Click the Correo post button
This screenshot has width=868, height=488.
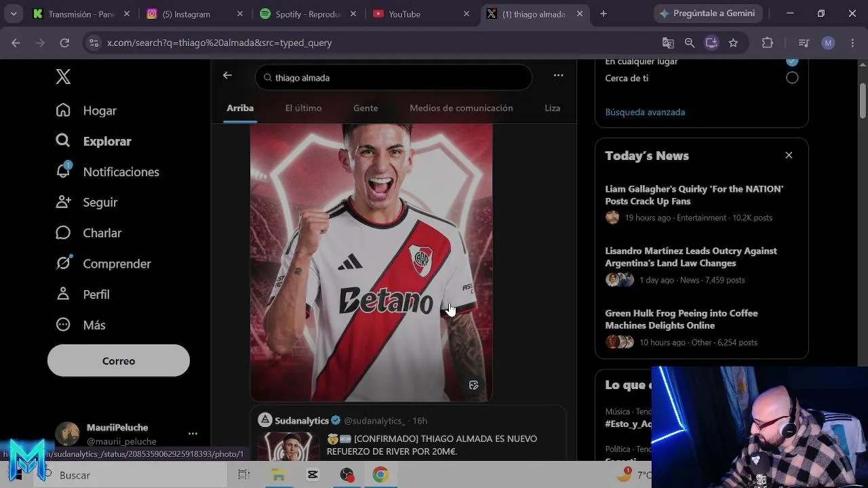tap(119, 361)
